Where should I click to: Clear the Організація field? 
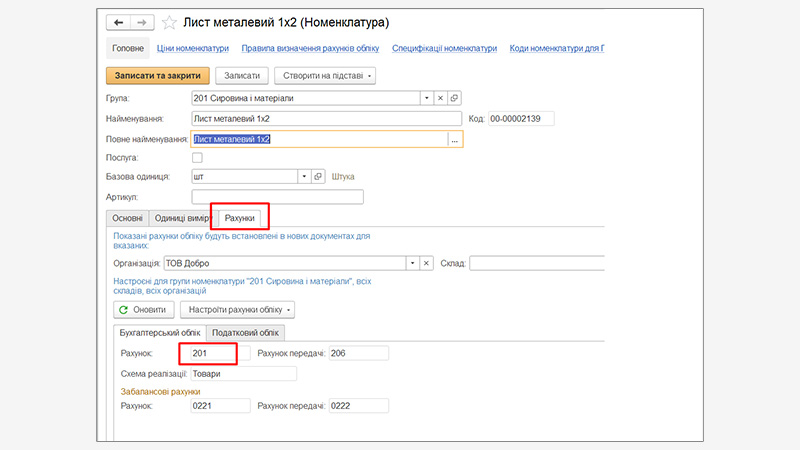[x=426, y=263]
